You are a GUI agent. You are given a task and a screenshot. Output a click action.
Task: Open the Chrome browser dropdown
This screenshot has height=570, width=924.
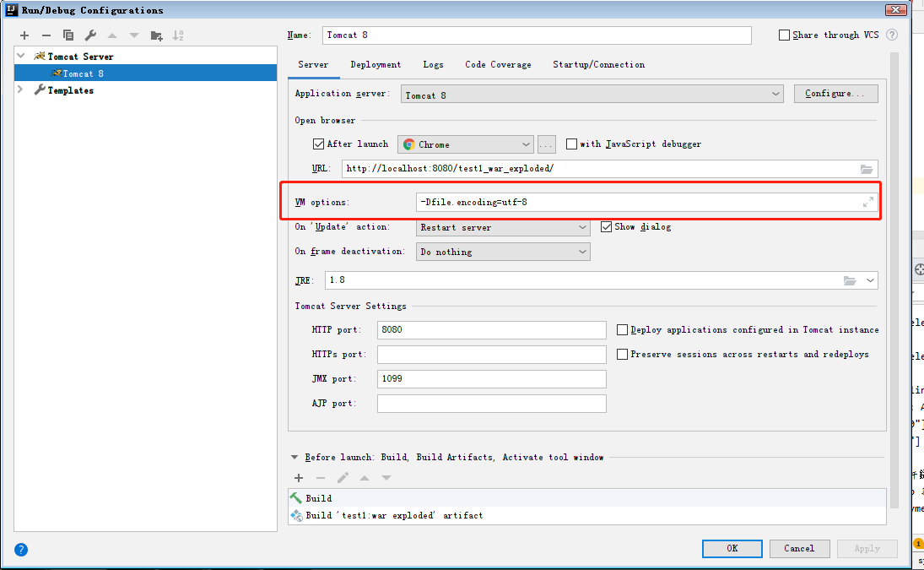point(466,144)
